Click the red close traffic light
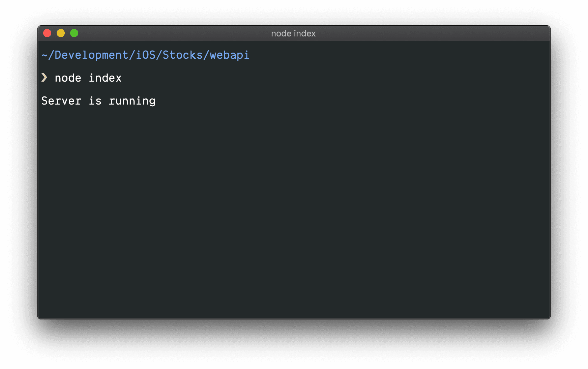The height and width of the screenshot is (369, 588). tap(48, 33)
